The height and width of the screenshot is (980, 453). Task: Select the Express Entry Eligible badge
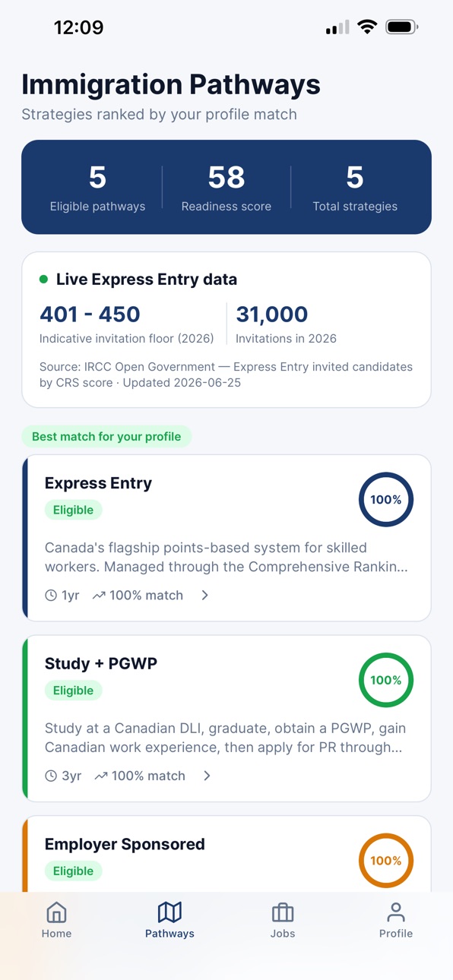point(73,510)
